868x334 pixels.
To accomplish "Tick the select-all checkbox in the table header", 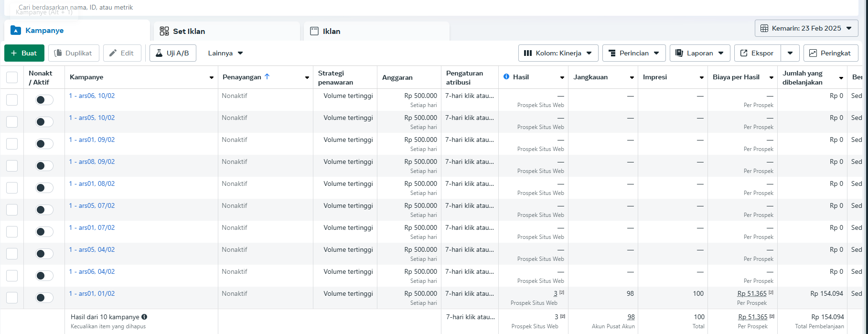I will coord(12,77).
